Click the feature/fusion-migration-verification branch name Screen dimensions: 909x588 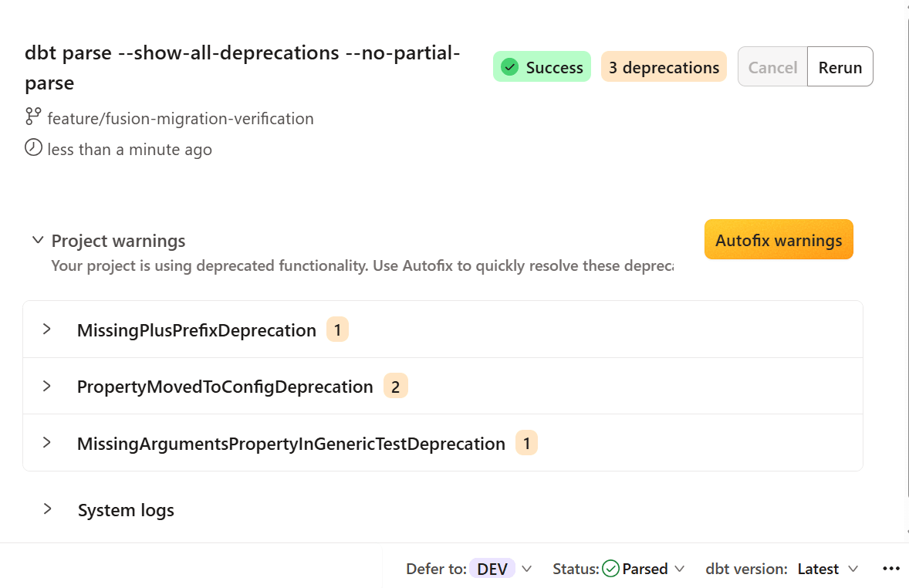click(x=181, y=118)
